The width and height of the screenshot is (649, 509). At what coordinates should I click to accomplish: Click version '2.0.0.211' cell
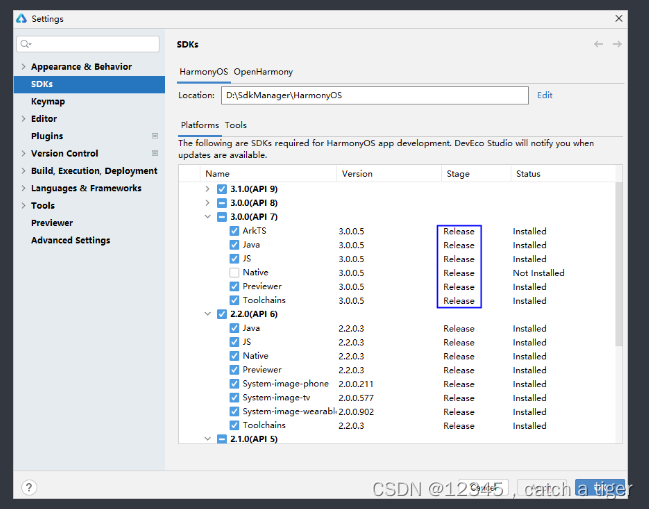(x=356, y=384)
